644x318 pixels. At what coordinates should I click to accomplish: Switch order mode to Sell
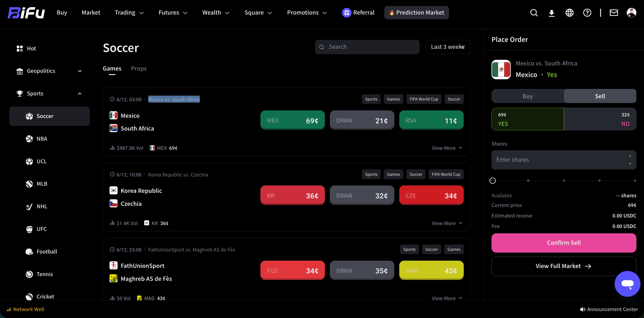[x=600, y=96]
